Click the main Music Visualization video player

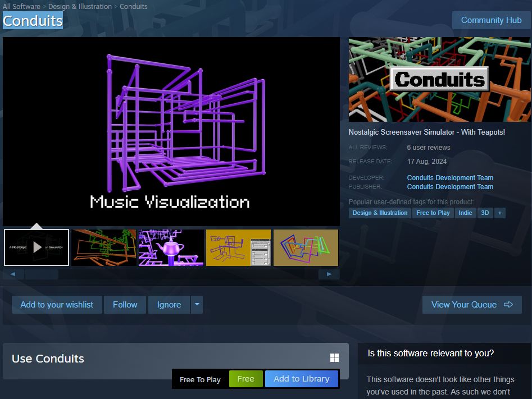(171, 131)
